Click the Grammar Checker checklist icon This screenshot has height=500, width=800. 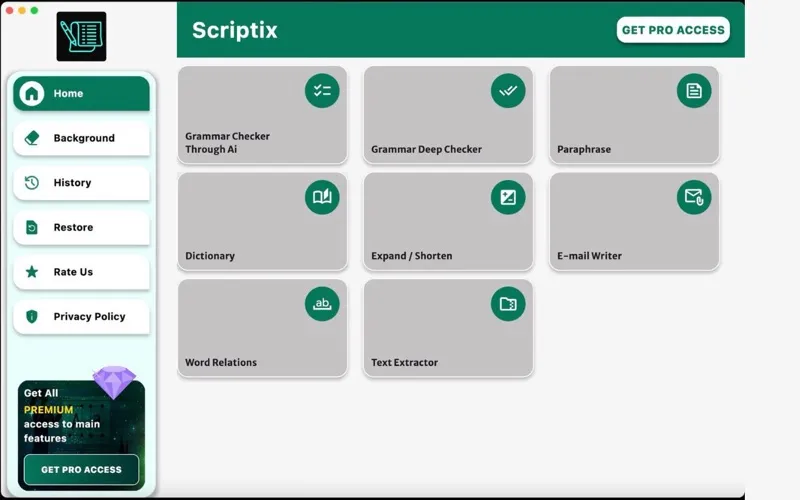tap(322, 91)
